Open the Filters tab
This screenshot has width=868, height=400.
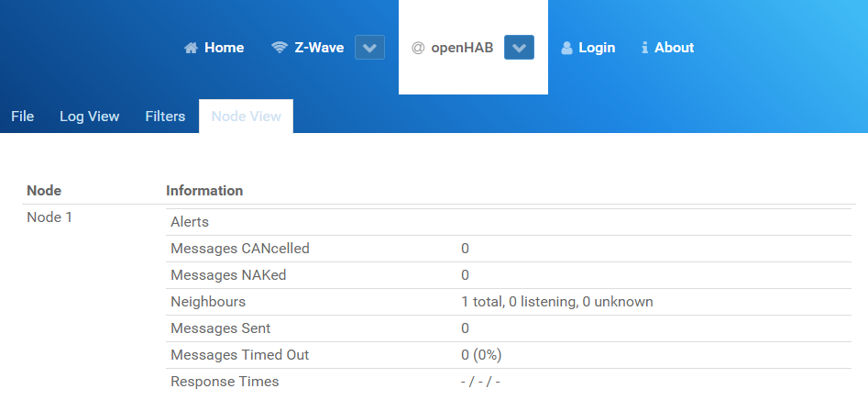pos(165,117)
